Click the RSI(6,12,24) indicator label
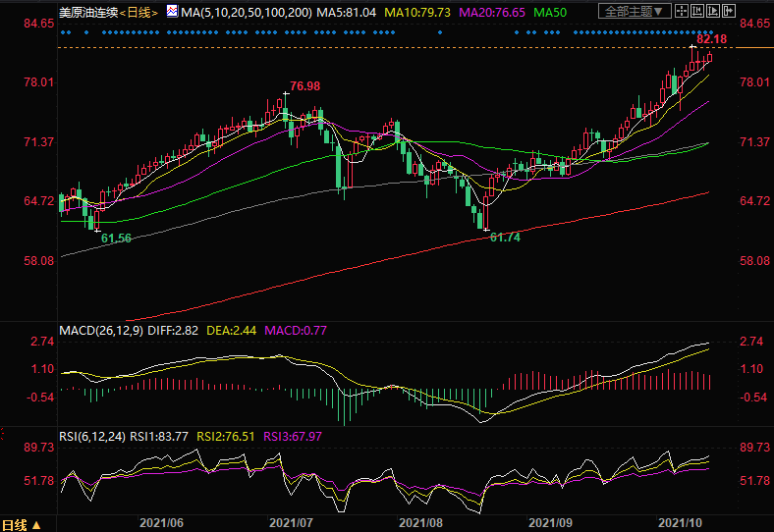The image size is (774, 532). pyautogui.click(x=93, y=438)
